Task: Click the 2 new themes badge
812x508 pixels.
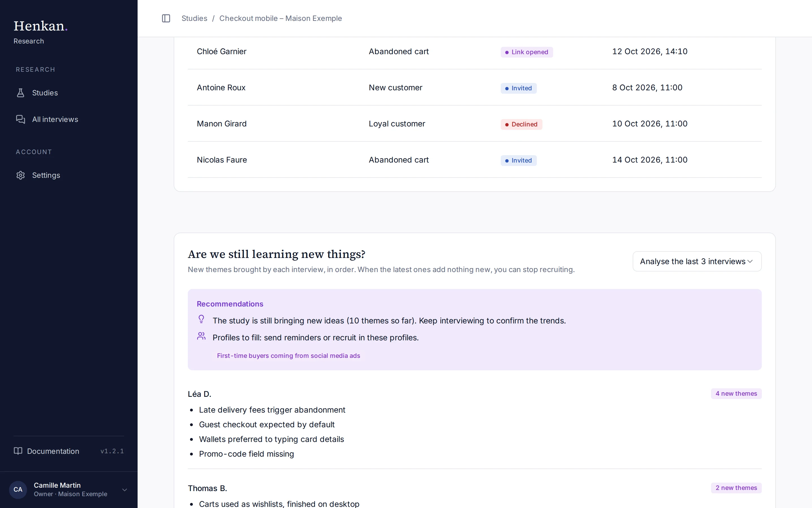Action: tap(736, 488)
